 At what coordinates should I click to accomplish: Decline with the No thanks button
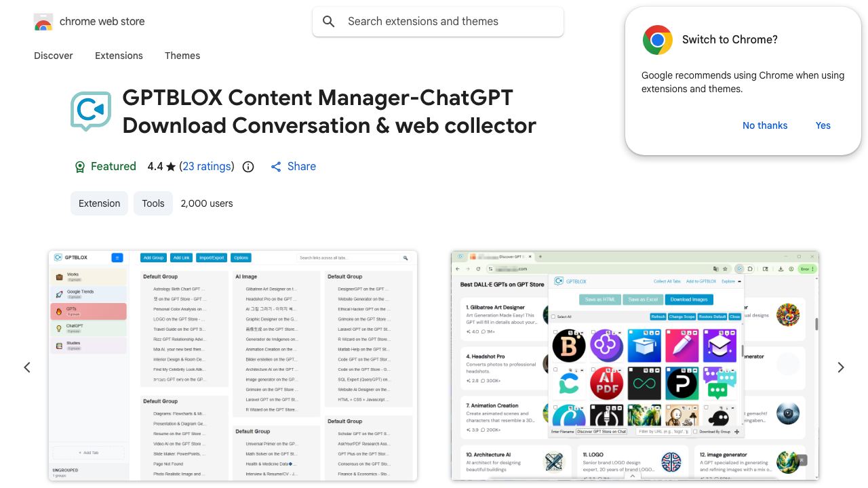click(765, 125)
